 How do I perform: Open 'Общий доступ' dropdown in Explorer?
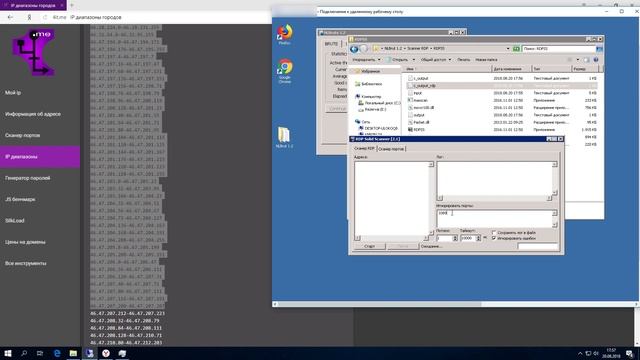pyautogui.click(x=436, y=60)
